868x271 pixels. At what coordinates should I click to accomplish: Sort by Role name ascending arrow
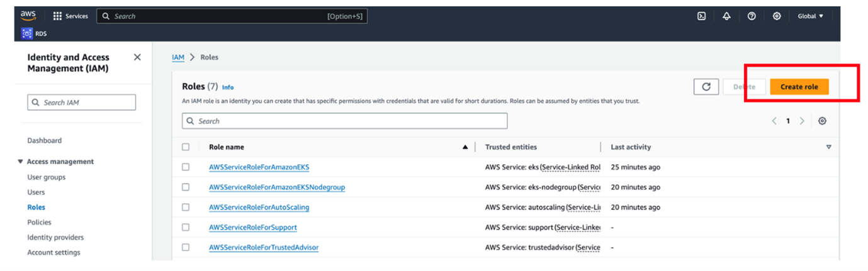tap(465, 147)
